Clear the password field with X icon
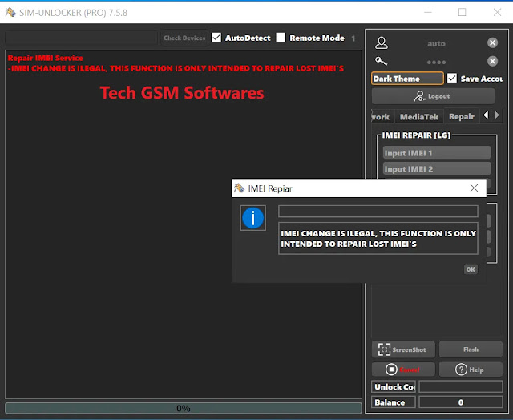Viewport: 513px width, 420px height. click(x=492, y=61)
